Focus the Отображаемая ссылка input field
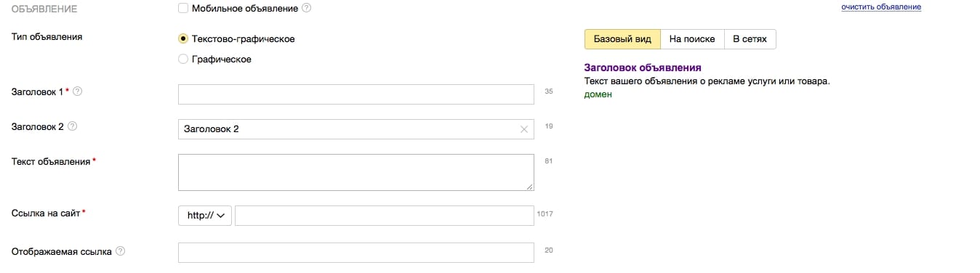The height and width of the screenshot is (273, 980). coord(356,253)
